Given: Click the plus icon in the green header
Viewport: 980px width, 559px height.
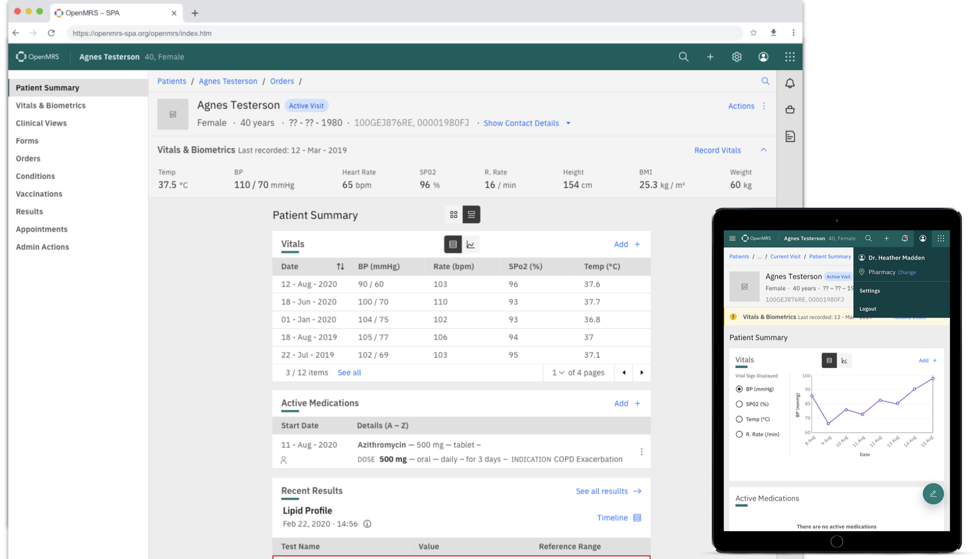Looking at the screenshot, I should point(710,57).
